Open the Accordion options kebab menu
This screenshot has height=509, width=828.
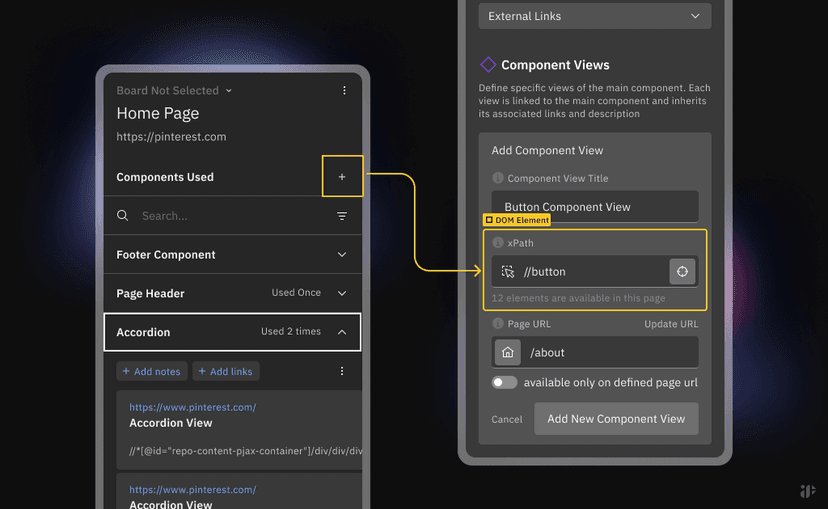click(x=342, y=371)
